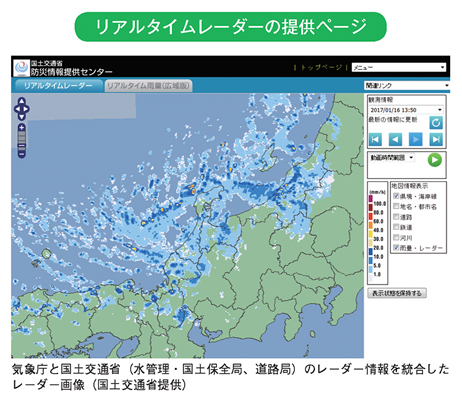
Task: Open the 動画時間範囲 dropdown
Action: pos(392,157)
